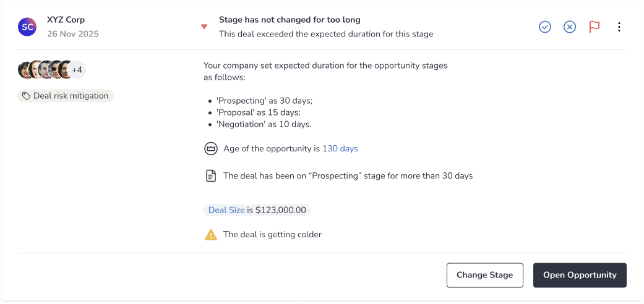The image size is (644, 304).
Task: Click the Open Opportunity button
Action: pyautogui.click(x=580, y=275)
